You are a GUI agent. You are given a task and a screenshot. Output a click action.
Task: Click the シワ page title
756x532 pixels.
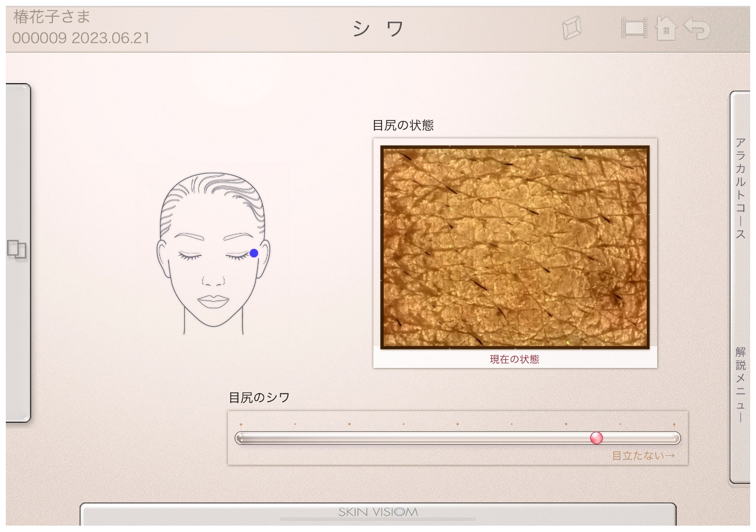point(378,28)
